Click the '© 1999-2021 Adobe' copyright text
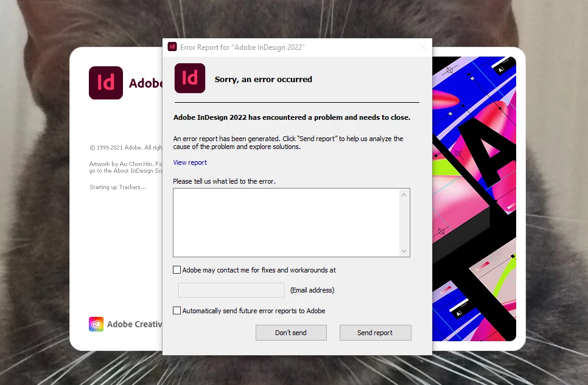588x385 pixels. click(x=125, y=148)
